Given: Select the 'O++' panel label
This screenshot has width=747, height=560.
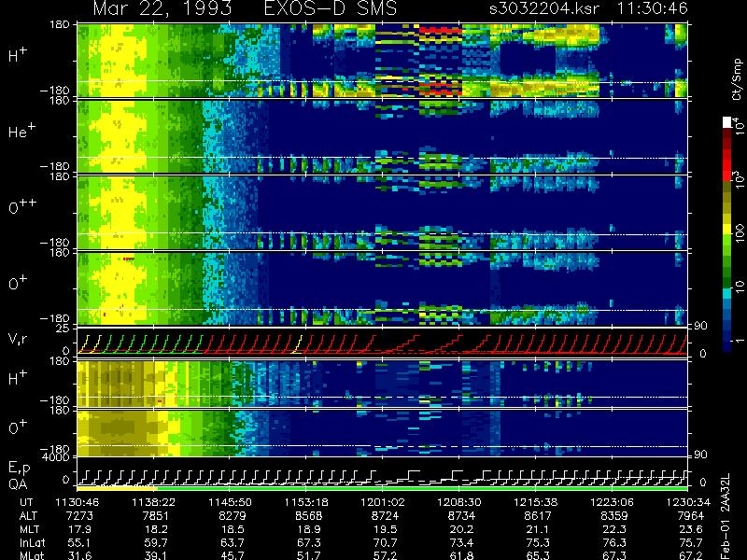Looking at the screenshot, I should pos(22,206).
